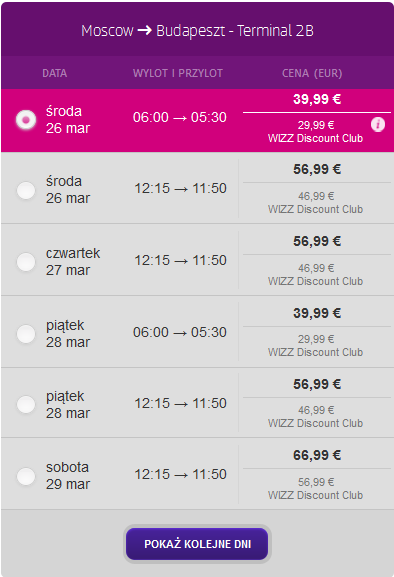Click the Moscow → Budapeszt route title
The height and width of the screenshot is (577, 394).
(197, 31)
